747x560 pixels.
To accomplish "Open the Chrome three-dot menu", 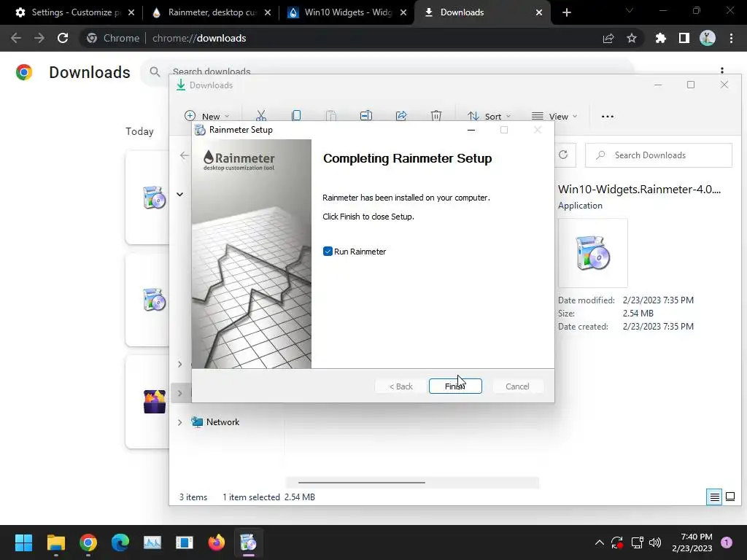I will coord(731,38).
